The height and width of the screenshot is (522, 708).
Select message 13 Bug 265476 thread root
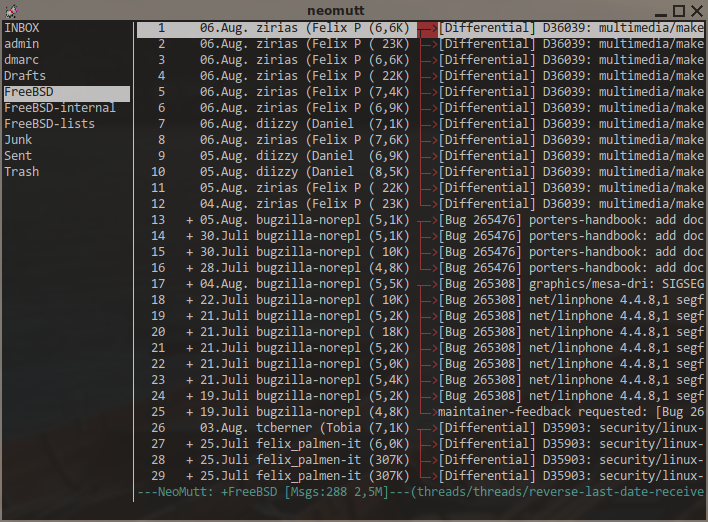[x=420, y=220]
